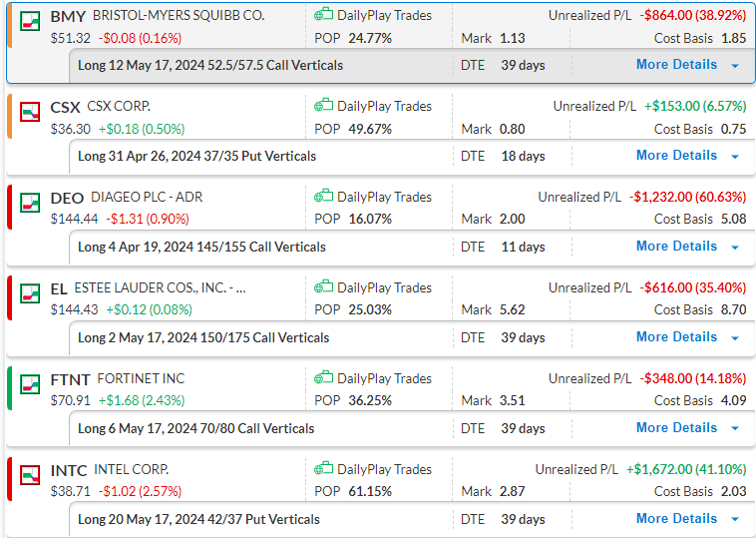
Task: Click the -$864.00 (38.92%) unrealized P/L value
Action: pos(693,15)
